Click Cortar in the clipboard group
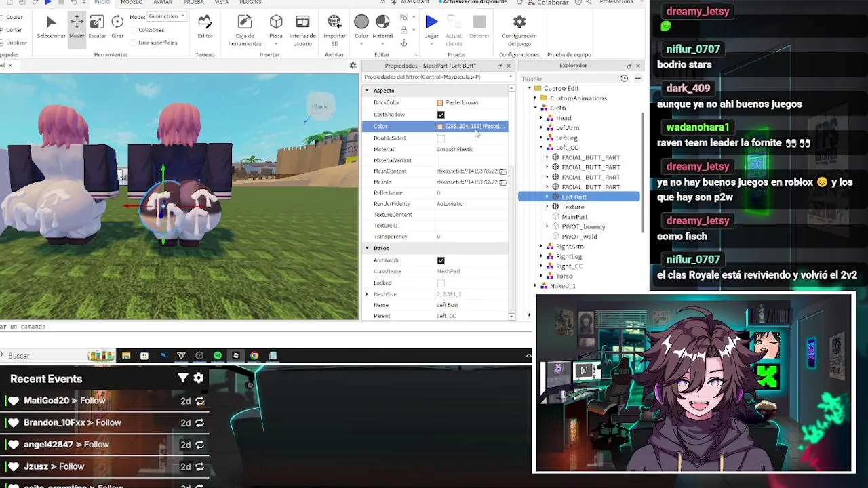 12,30
